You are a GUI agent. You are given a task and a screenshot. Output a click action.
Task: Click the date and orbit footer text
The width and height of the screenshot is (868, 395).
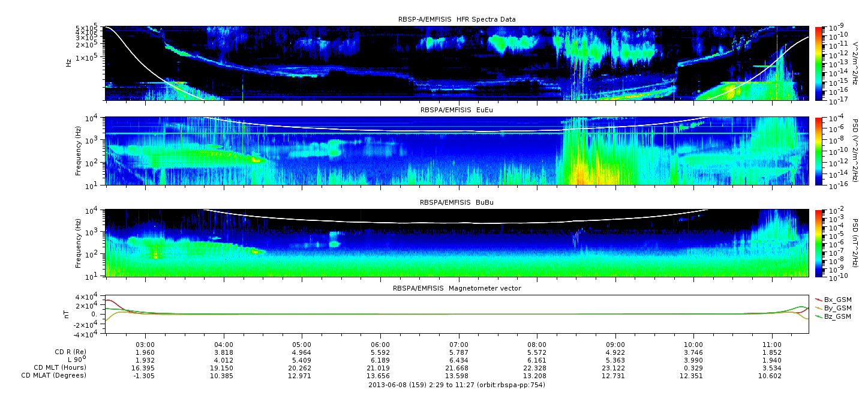(x=456, y=384)
